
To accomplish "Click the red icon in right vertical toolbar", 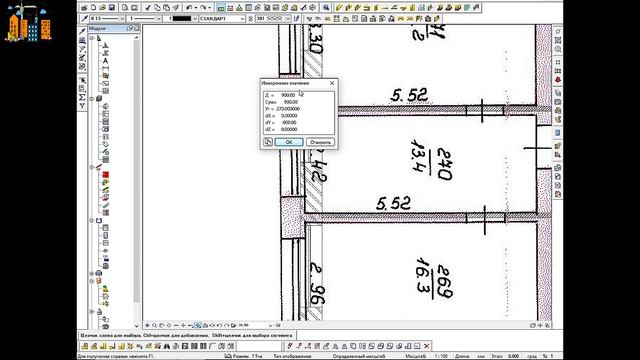I will (558, 80).
